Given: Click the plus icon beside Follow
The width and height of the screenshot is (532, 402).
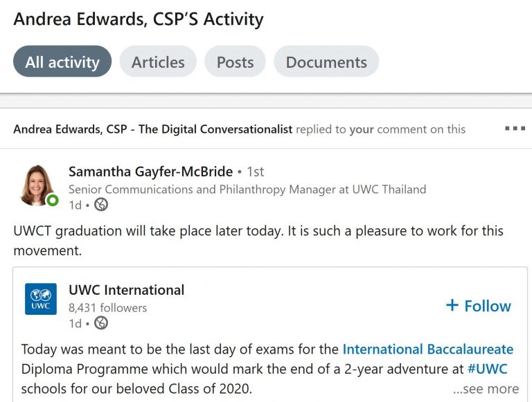Looking at the screenshot, I should coord(452,306).
